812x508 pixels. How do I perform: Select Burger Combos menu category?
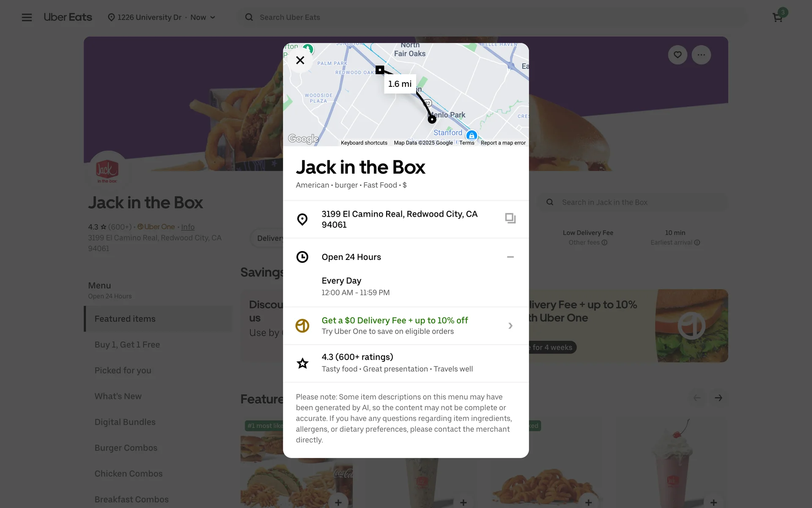pos(126,448)
